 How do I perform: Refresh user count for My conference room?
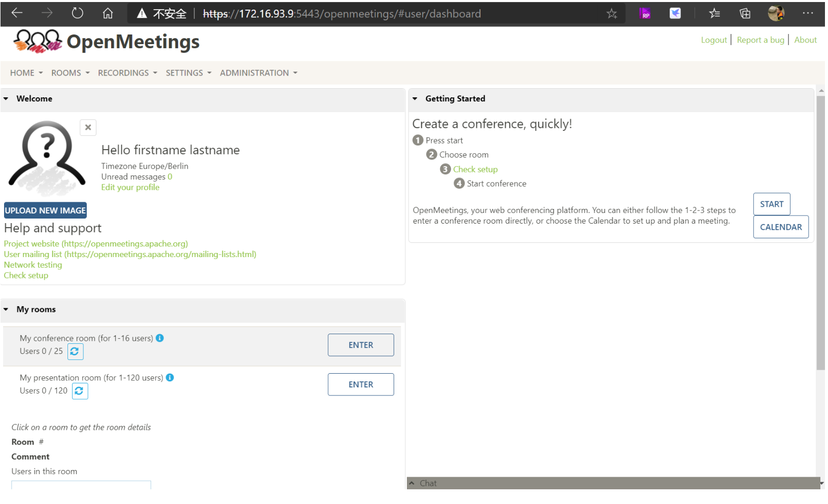75,351
